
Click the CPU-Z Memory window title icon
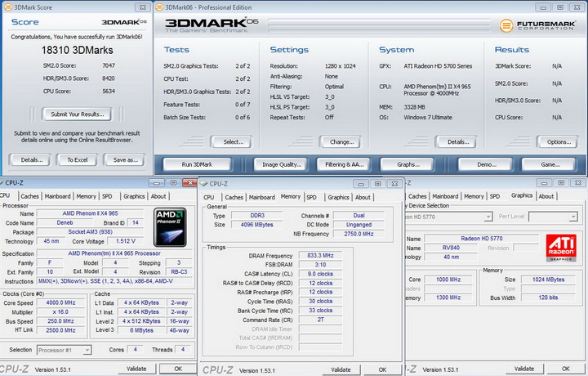tap(204, 184)
